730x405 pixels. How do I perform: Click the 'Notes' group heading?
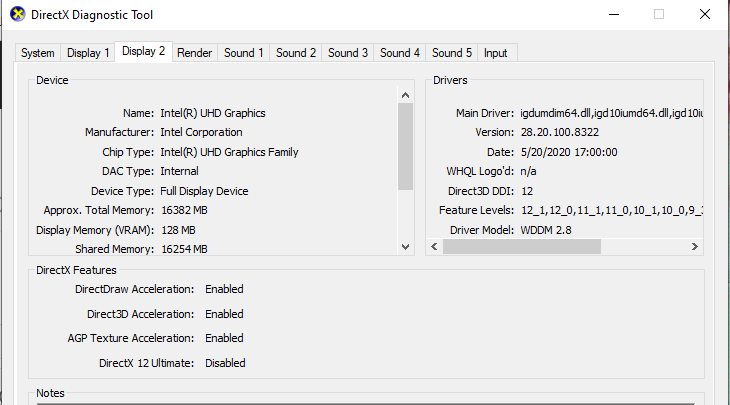50,393
